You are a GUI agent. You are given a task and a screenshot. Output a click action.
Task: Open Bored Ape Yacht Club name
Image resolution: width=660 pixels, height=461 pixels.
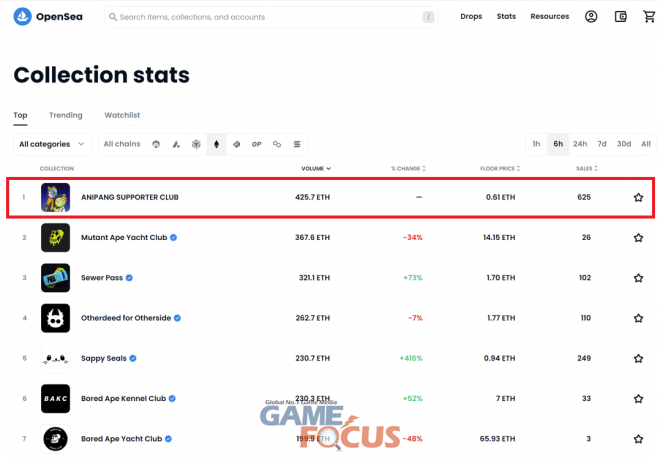pos(121,439)
